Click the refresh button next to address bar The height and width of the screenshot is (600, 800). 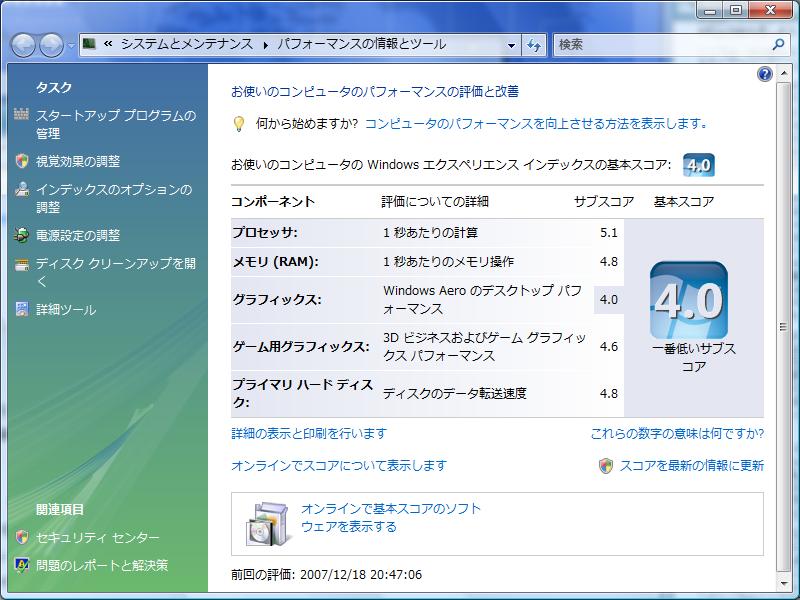click(534, 45)
